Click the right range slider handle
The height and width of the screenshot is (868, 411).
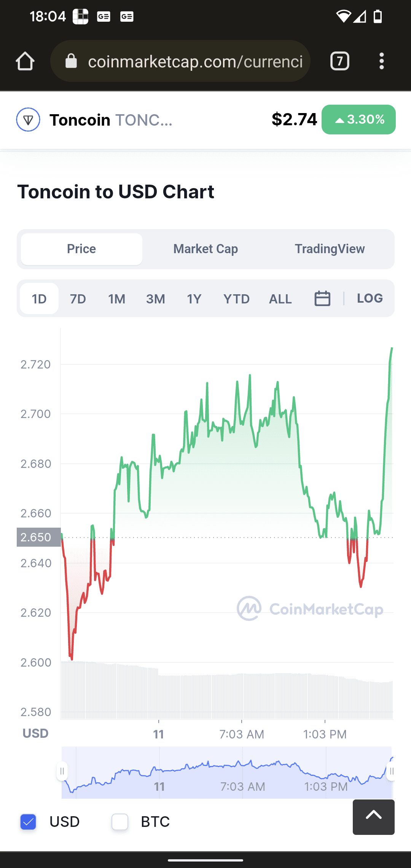pos(391,771)
